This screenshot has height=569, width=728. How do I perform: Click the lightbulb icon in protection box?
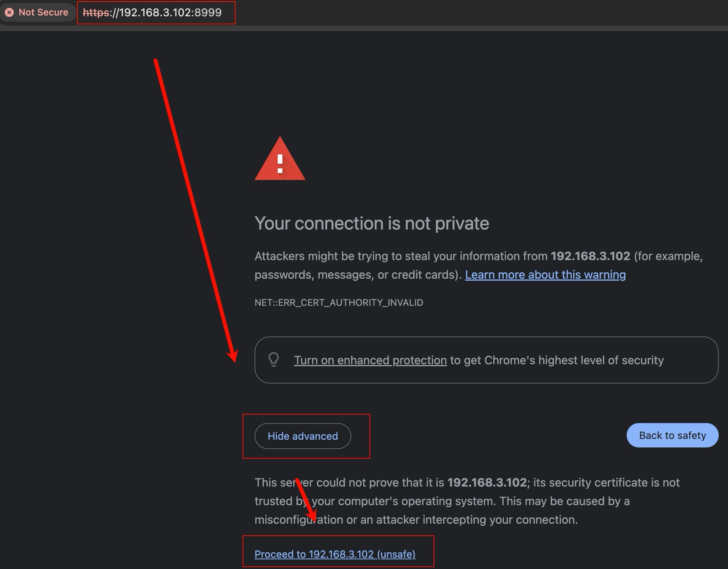pos(273,359)
